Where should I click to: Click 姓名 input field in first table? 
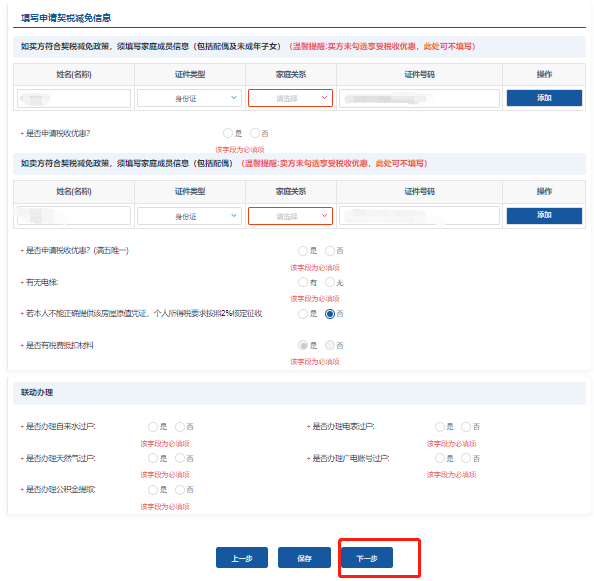[74, 98]
